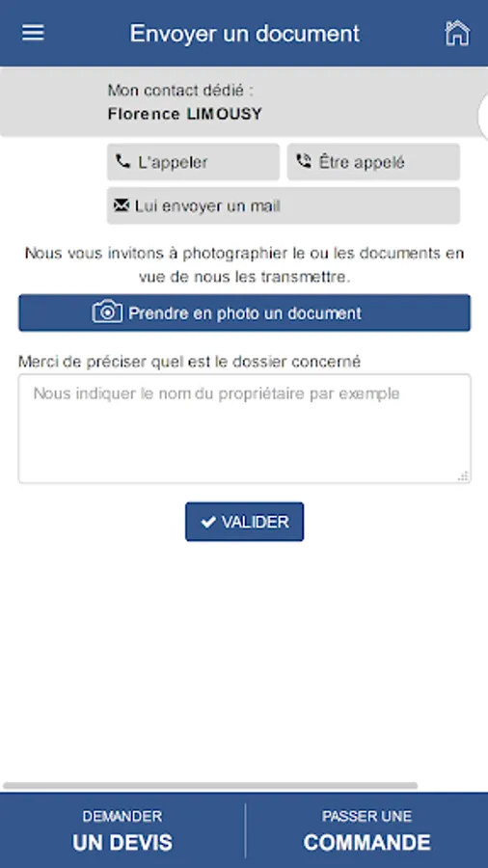Focus the dossier concerné text area
Viewport: 488px width, 868px height.
tap(245, 428)
